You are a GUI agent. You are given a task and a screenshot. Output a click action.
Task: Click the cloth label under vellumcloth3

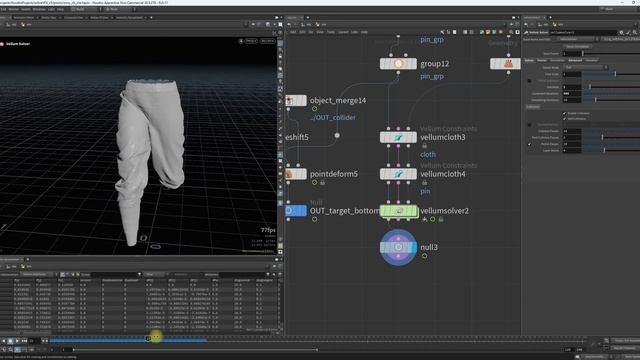428,154
